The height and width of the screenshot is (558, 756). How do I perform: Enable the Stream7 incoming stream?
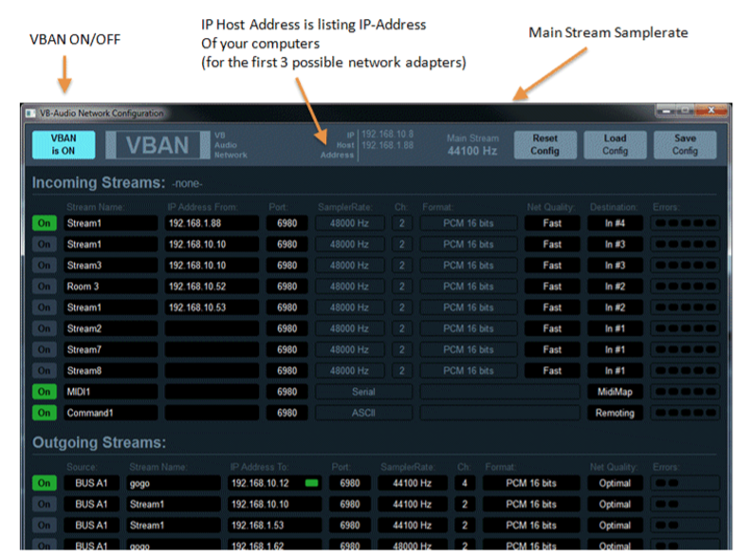pyautogui.click(x=44, y=349)
